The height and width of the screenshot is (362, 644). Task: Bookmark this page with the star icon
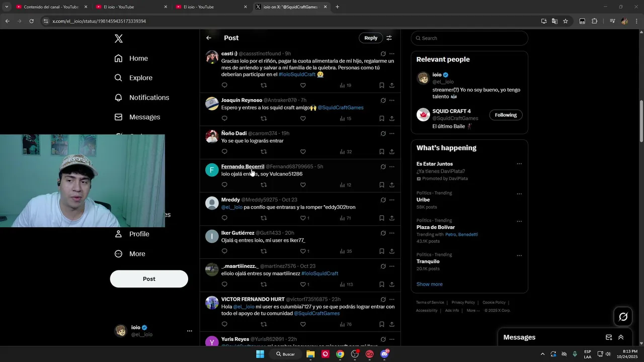(x=566, y=21)
